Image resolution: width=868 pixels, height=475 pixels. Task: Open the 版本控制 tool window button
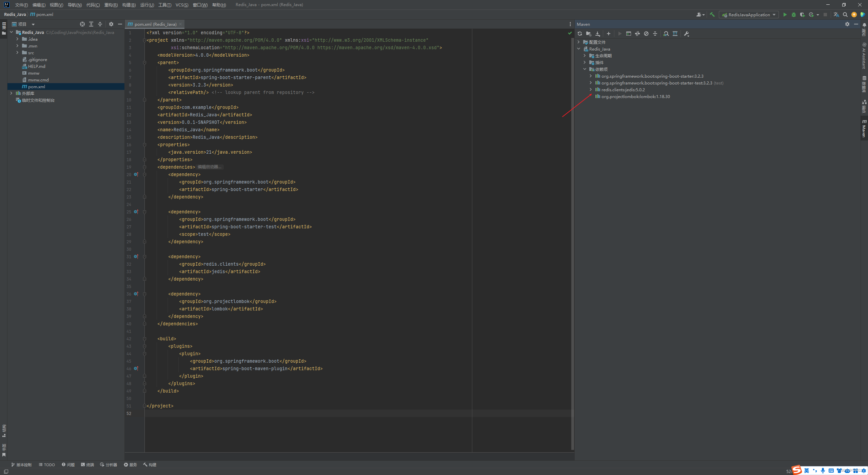click(21, 464)
